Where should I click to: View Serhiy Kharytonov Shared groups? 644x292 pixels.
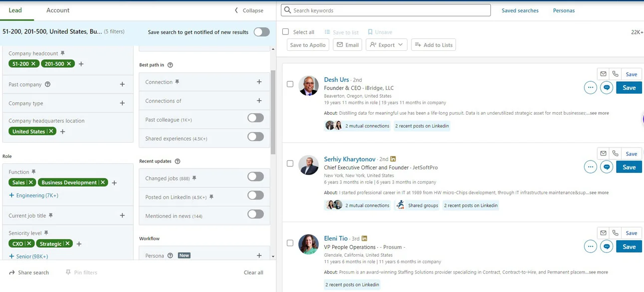418,205
